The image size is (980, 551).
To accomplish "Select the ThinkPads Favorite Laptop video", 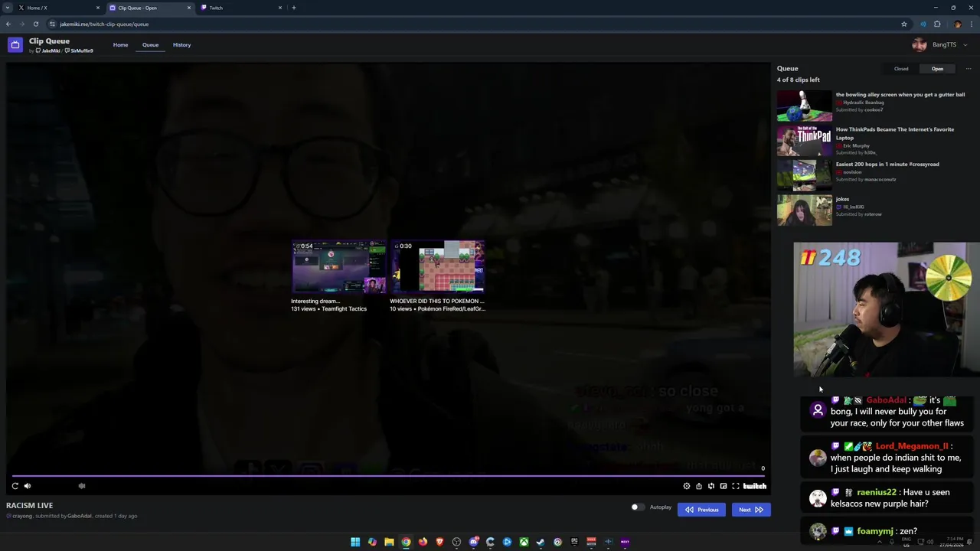I will [x=873, y=141].
